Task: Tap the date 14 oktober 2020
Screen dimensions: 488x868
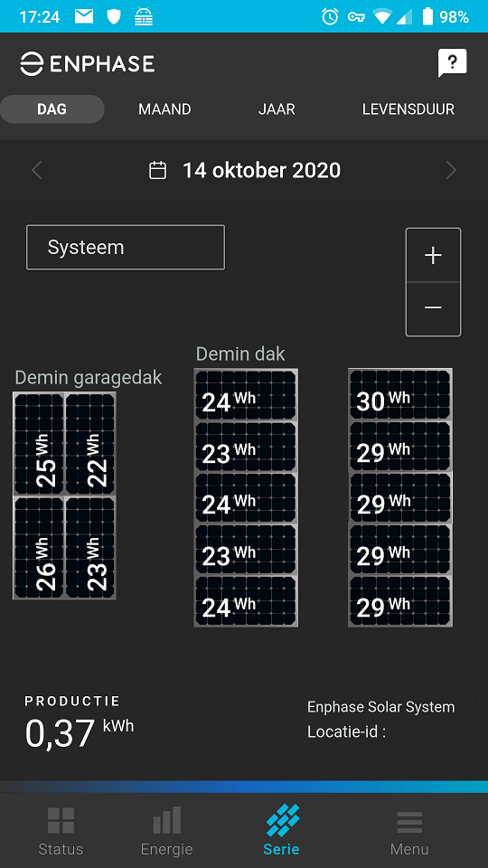Action: tap(262, 170)
